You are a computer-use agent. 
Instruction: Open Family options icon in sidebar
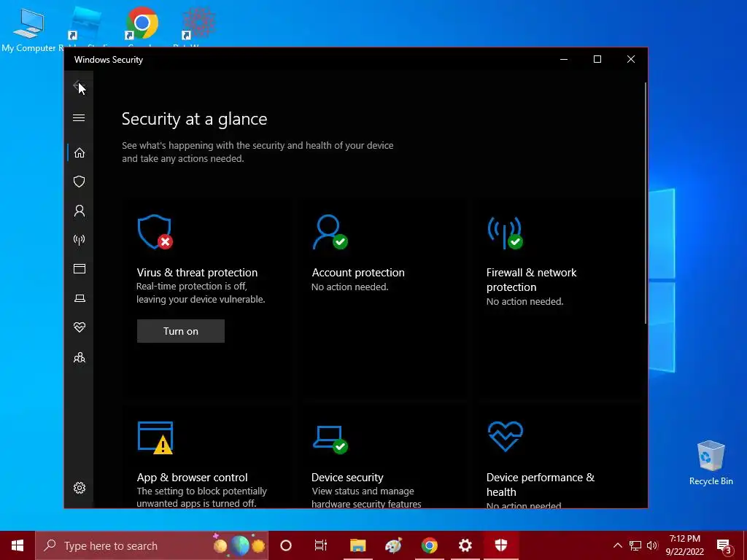(x=79, y=357)
